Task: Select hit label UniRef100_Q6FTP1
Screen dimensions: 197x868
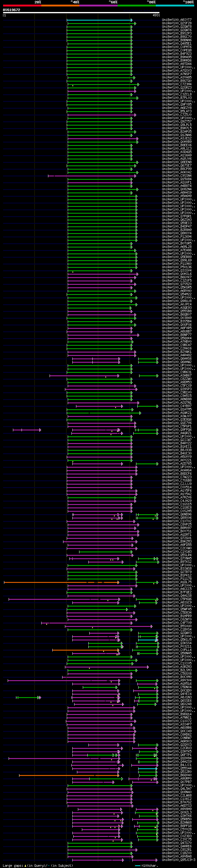Action: [x=177, y=755]
